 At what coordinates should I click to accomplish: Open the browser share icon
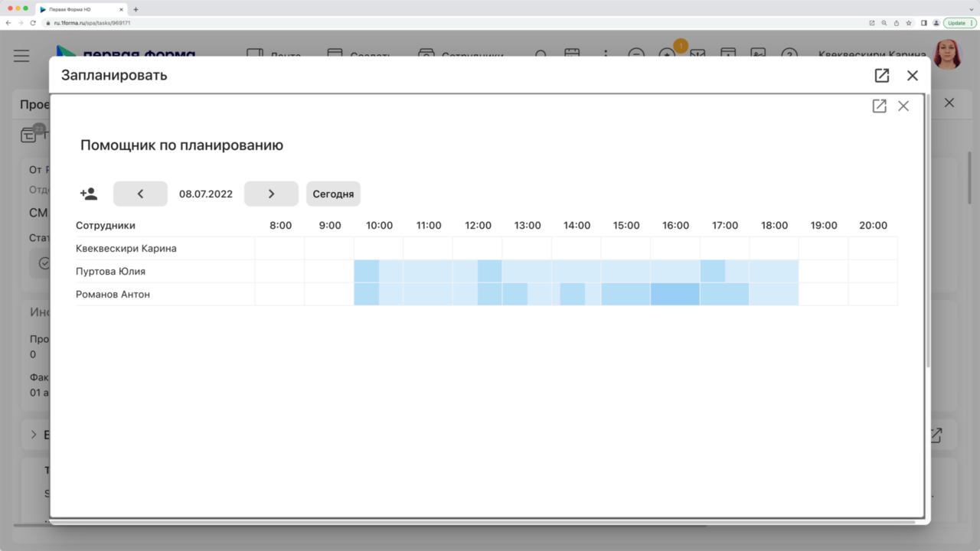pyautogui.click(x=897, y=23)
